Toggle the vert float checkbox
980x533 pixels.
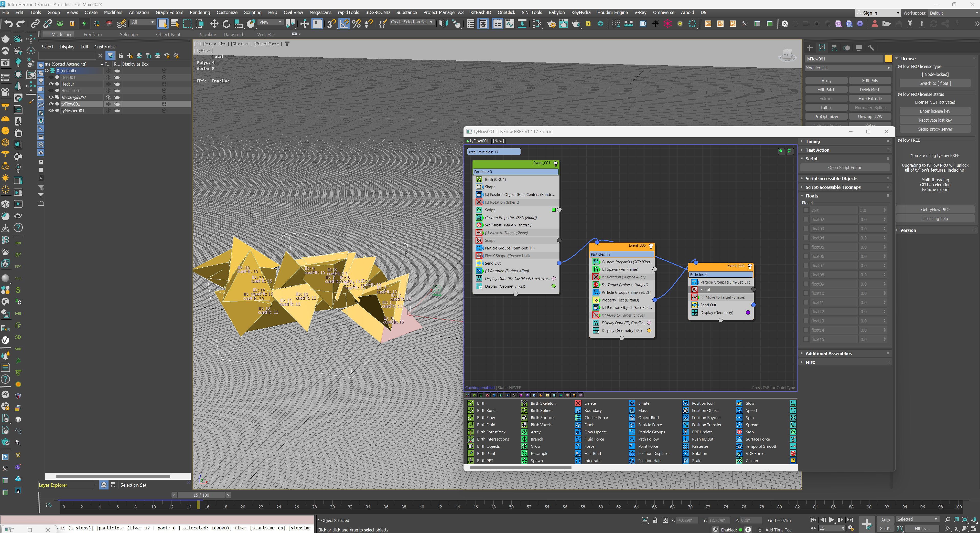pyautogui.click(x=806, y=210)
